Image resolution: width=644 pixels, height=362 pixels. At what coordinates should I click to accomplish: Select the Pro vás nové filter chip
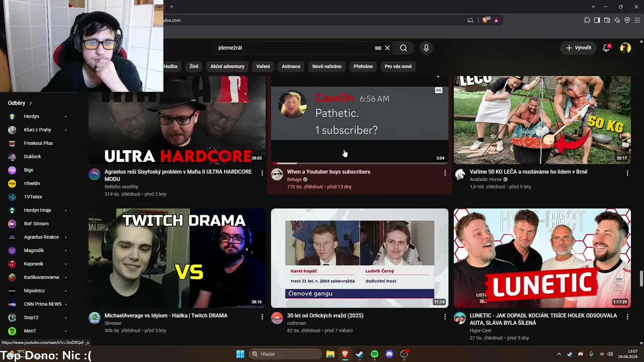click(398, 66)
